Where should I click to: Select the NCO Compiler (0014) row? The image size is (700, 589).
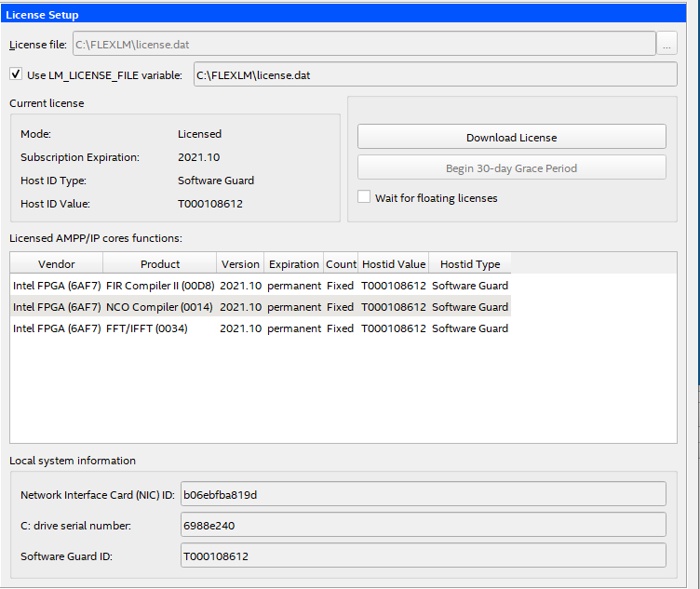pyautogui.click(x=159, y=307)
